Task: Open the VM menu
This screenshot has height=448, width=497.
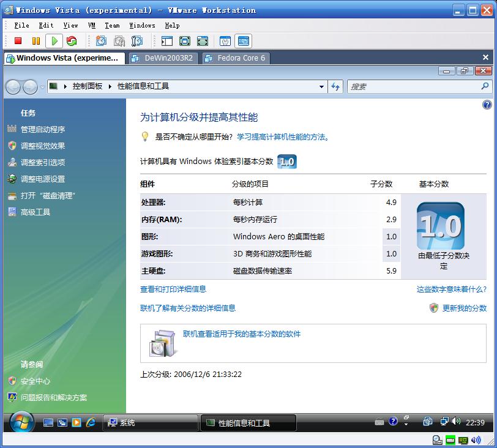Action: coord(92,25)
